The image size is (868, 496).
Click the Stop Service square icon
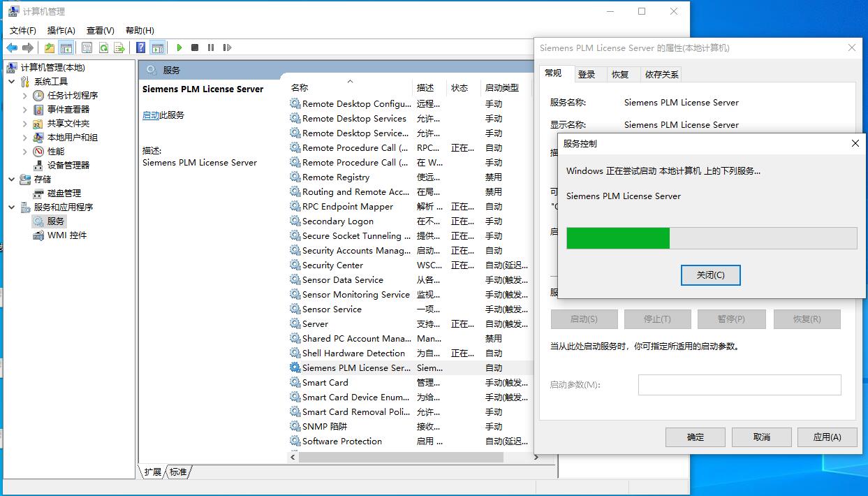(195, 48)
